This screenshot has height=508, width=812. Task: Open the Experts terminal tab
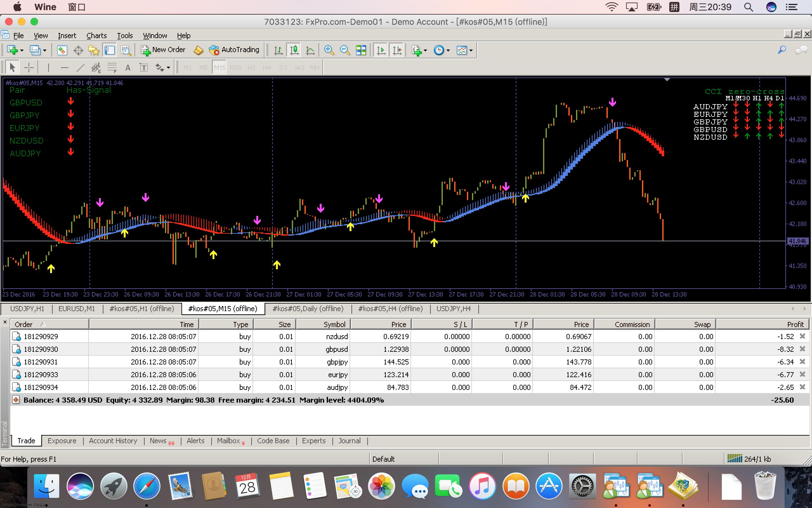pyautogui.click(x=314, y=441)
